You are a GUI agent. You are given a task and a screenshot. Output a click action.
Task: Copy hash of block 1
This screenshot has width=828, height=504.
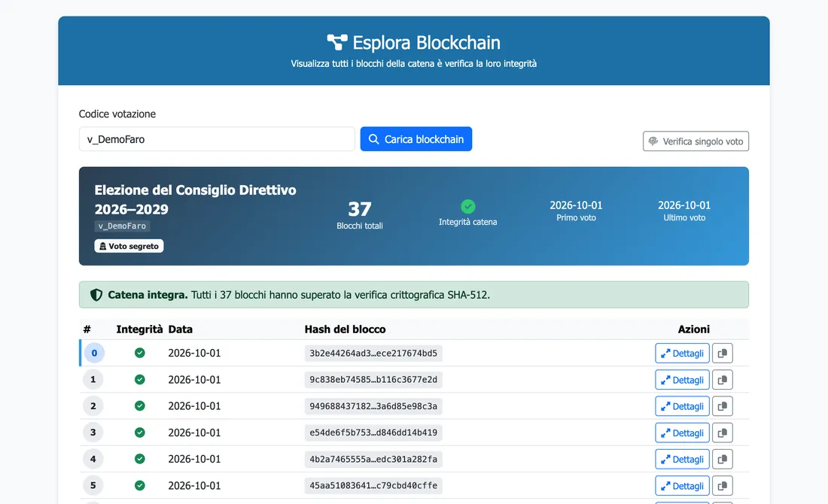tap(722, 379)
